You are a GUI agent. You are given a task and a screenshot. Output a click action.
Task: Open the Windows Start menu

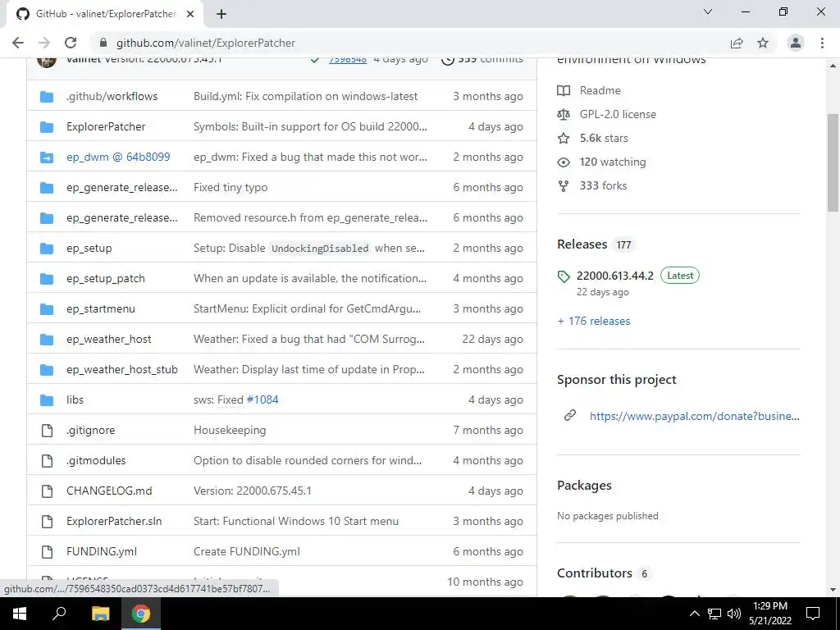pyautogui.click(x=20, y=614)
